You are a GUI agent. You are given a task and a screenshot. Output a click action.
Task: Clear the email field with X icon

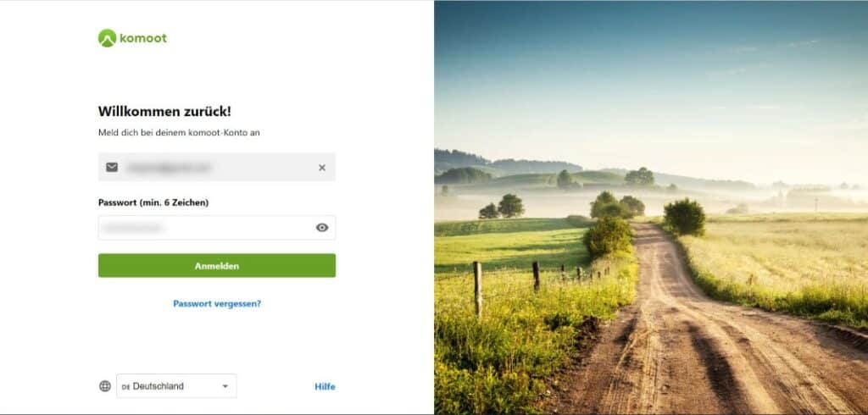pyautogui.click(x=322, y=167)
